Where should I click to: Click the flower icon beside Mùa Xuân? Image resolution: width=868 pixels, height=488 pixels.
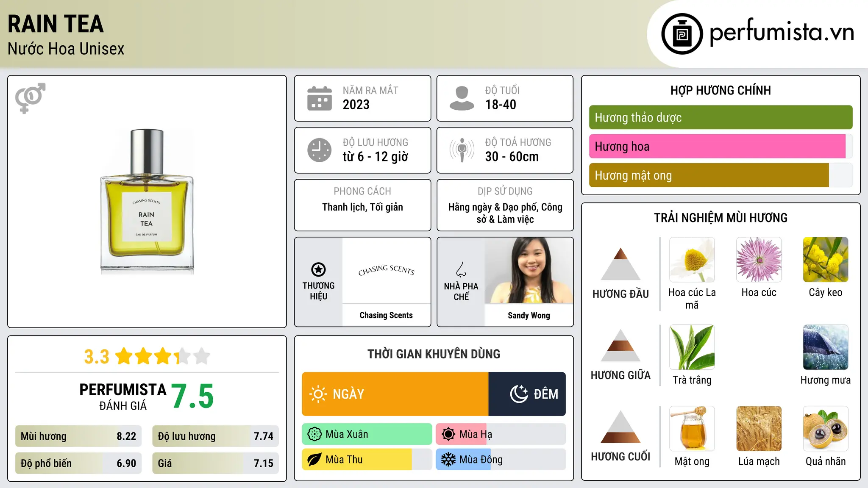pyautogui.click(x=314, y=434)
